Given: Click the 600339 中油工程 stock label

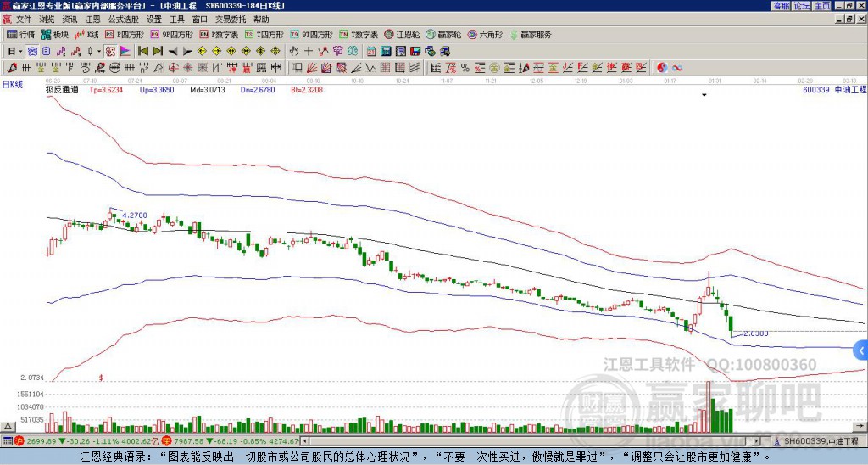Looking at the screenshot, I should click(x=835, y=89).
